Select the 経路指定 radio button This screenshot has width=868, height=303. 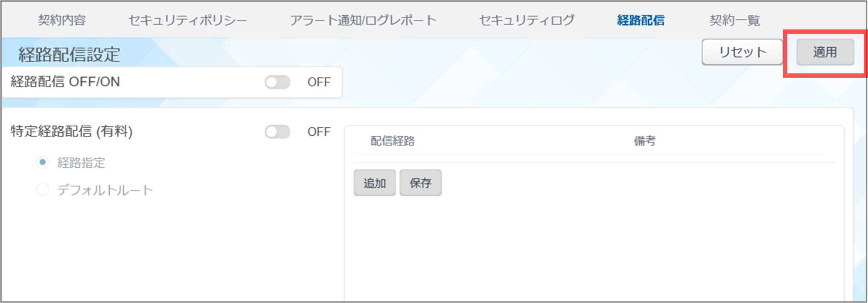[x=43, y=163]
